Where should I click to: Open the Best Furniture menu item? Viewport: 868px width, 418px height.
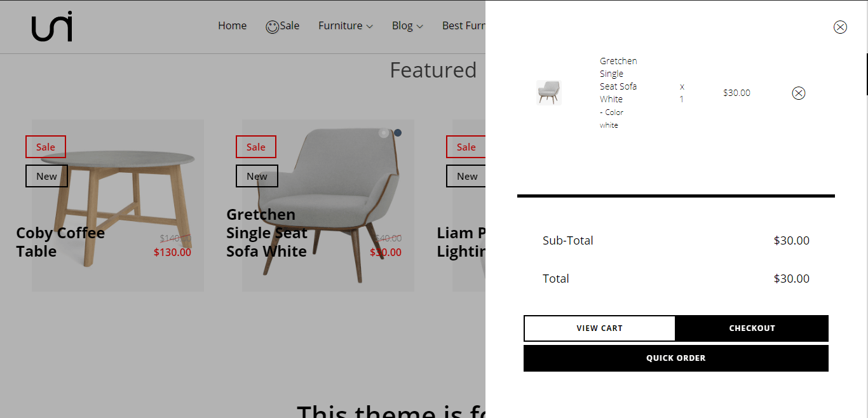[464, 26]
